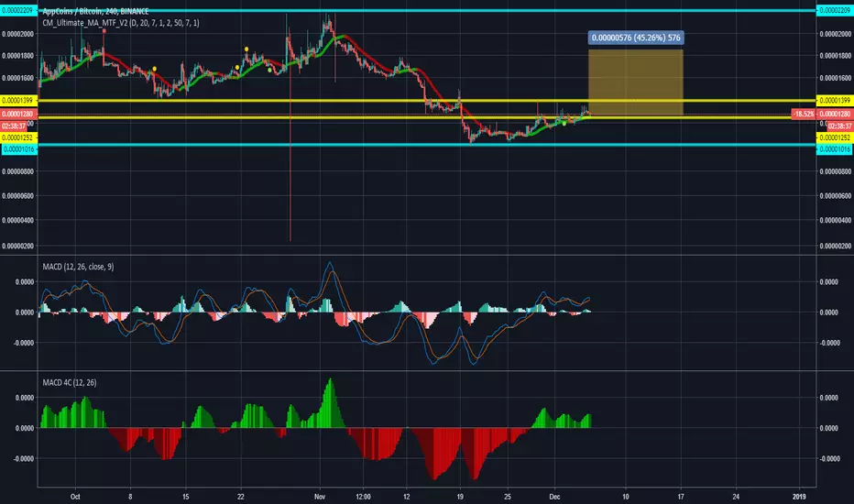Click the AppCoins / Bitcoin symbol title
Image resolution: width=854 pixels, height=504 pixels.
pyautogui.click(x=95, y=11)
